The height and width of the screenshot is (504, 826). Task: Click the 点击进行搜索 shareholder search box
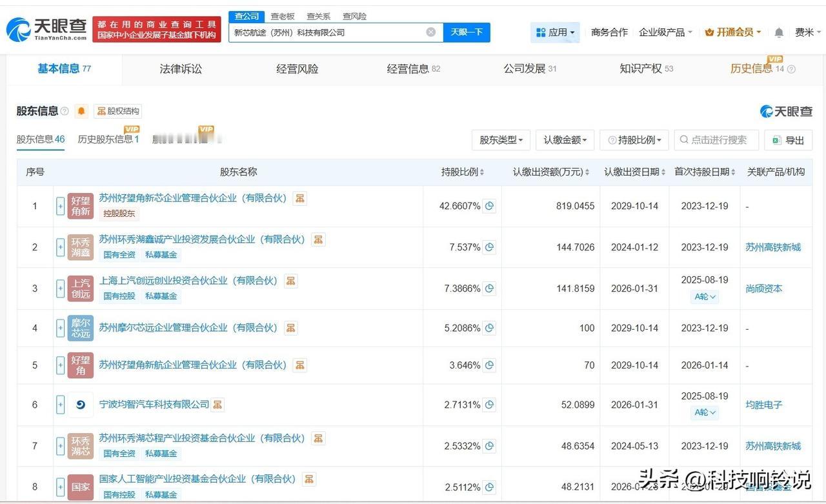click(716, 140)
